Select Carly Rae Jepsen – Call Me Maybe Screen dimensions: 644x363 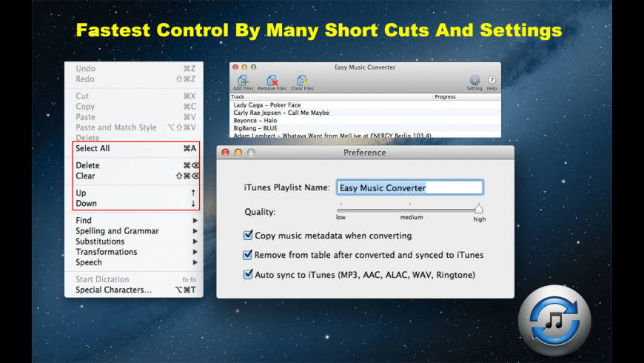coord(365,113)
